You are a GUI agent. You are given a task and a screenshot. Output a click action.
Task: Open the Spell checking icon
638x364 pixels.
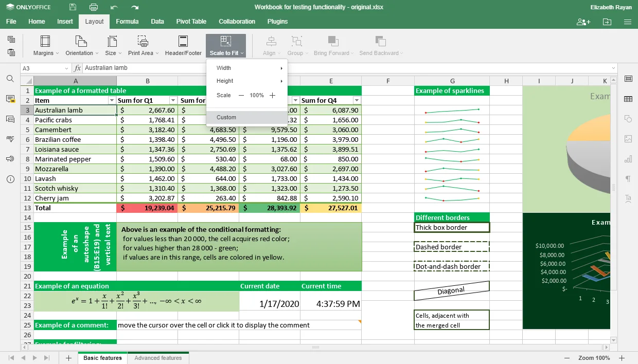[x=10, y=139]
